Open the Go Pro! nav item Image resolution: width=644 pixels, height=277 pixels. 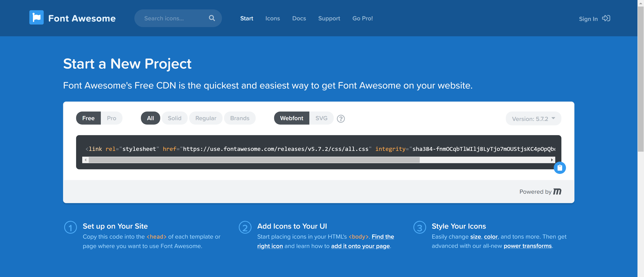pyautogui.click(x=362, y=18)
